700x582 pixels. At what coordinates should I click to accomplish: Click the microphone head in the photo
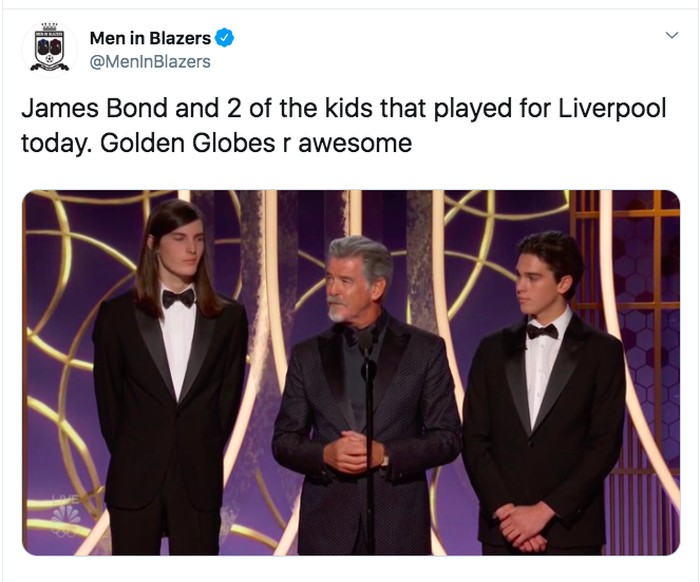pyautogui.click(x=366, y=342)
